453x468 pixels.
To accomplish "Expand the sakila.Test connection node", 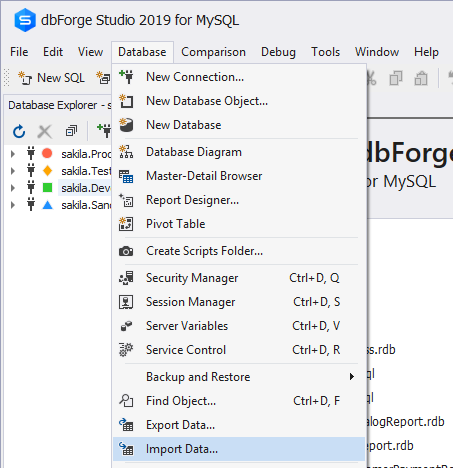I will pos(13,171).
